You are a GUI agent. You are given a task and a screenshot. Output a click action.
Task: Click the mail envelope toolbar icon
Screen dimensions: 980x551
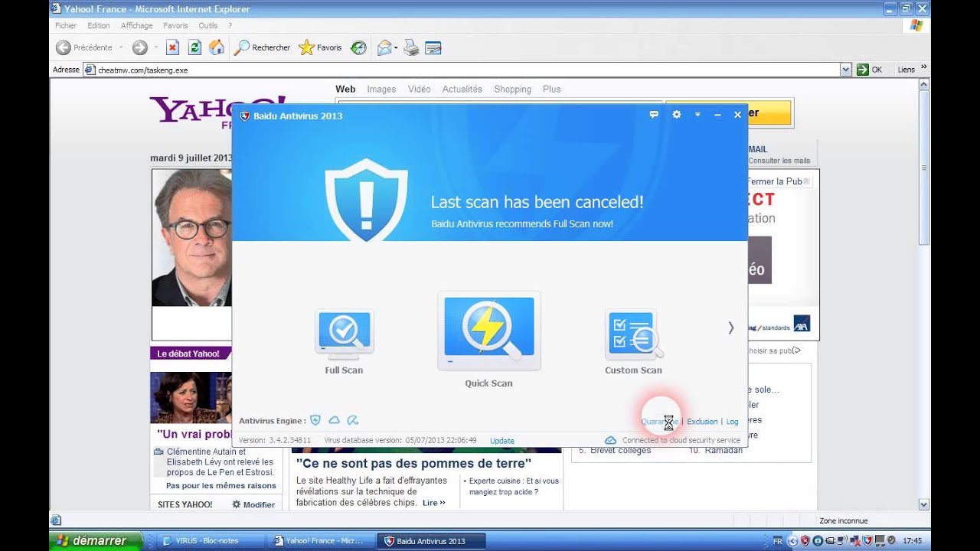pyautogui.click(x=384, y=47)
